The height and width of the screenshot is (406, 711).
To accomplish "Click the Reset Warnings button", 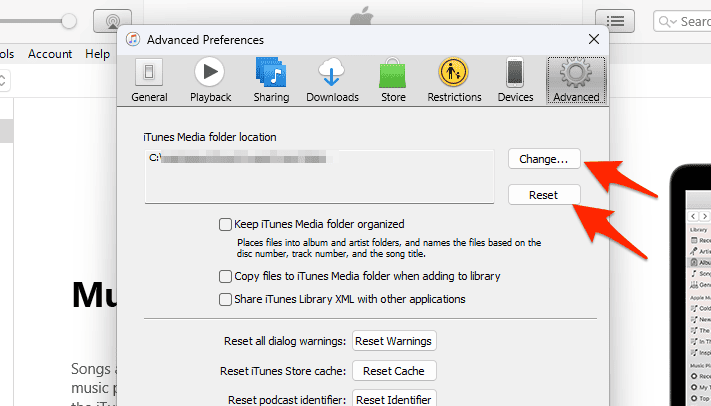I will tap(394, 341).
